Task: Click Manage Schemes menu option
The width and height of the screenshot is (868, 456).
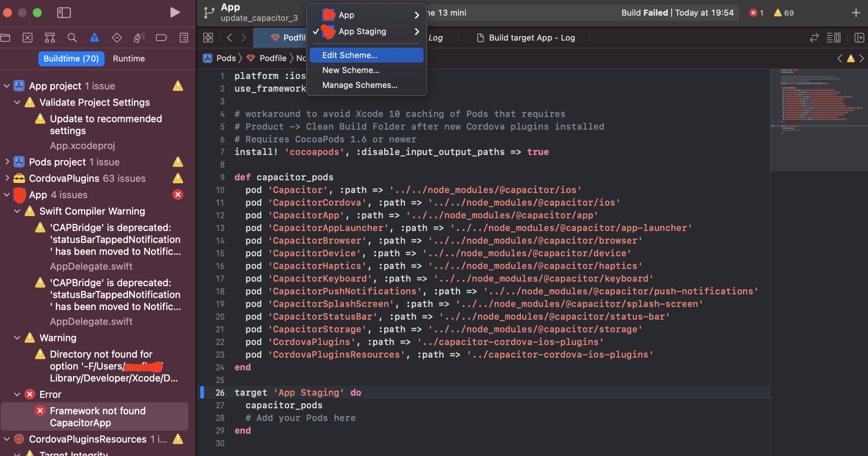Action: (x=359, y=85)
